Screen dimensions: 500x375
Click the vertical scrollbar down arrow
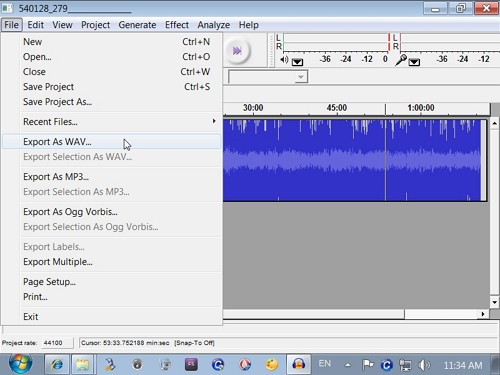494,302
